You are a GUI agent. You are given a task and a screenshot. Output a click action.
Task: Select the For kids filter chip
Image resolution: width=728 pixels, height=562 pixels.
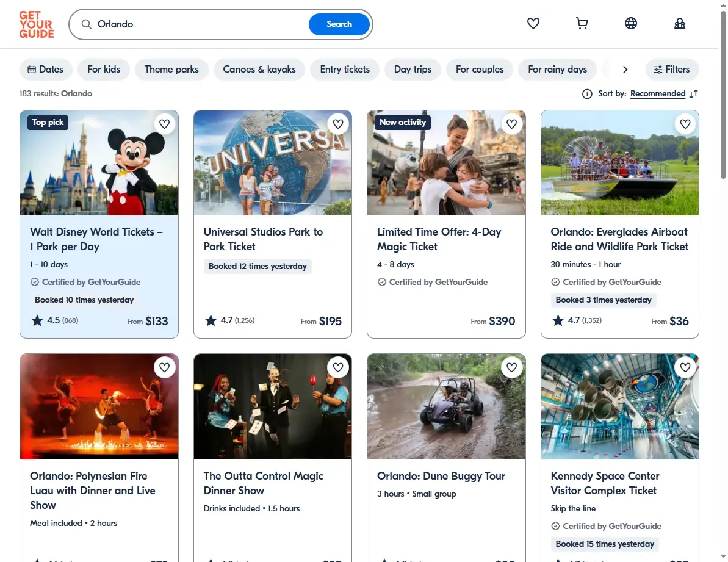104,70
